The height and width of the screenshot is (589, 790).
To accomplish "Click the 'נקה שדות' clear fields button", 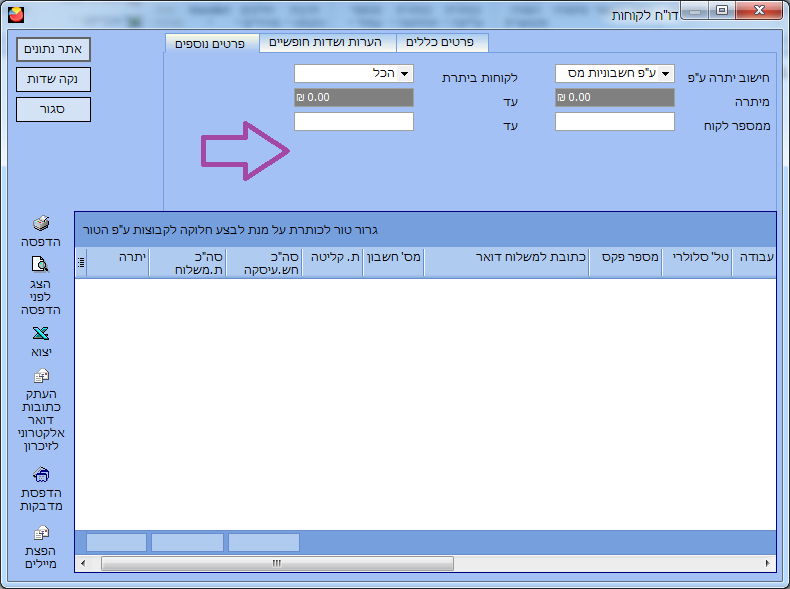I will pyautogui.click(x=53, y=79).
